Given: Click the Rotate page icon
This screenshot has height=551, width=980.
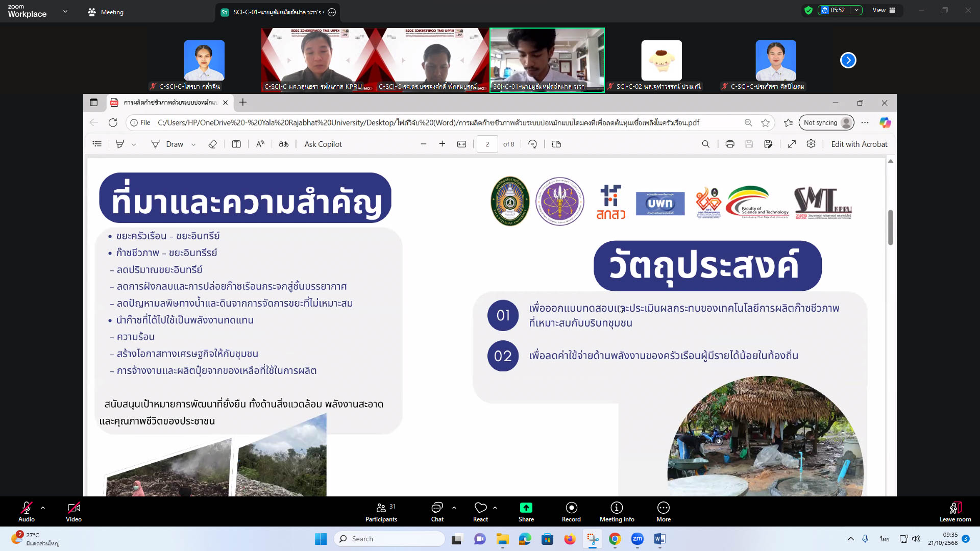Looking at the screenshot, I should pyautogui.click(x=532, y=144).
